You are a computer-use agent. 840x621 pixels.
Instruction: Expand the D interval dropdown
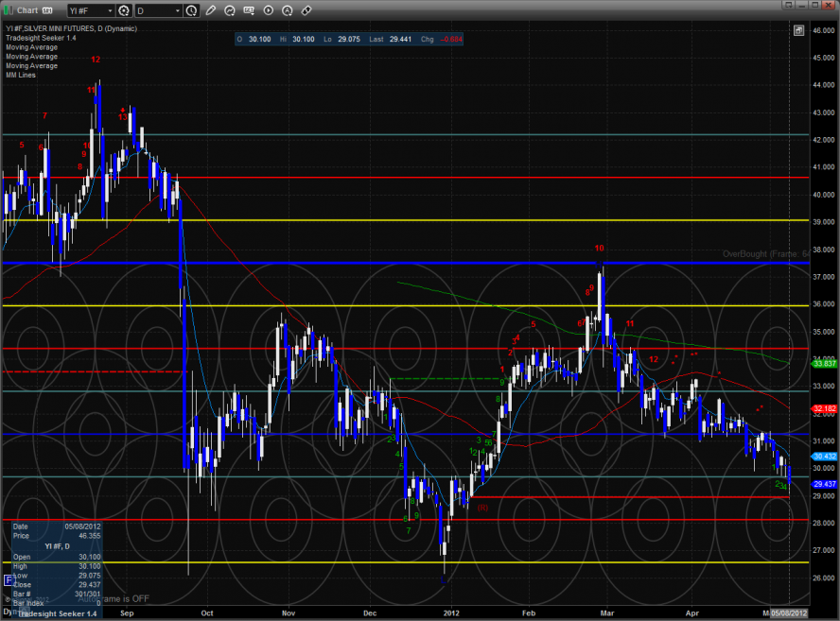[x=177, y=10]
